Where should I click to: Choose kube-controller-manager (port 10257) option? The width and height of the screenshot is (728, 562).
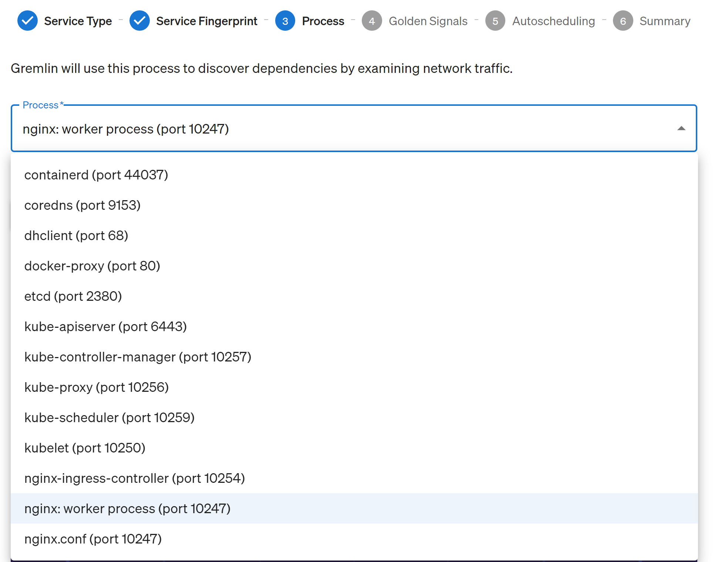354,357
